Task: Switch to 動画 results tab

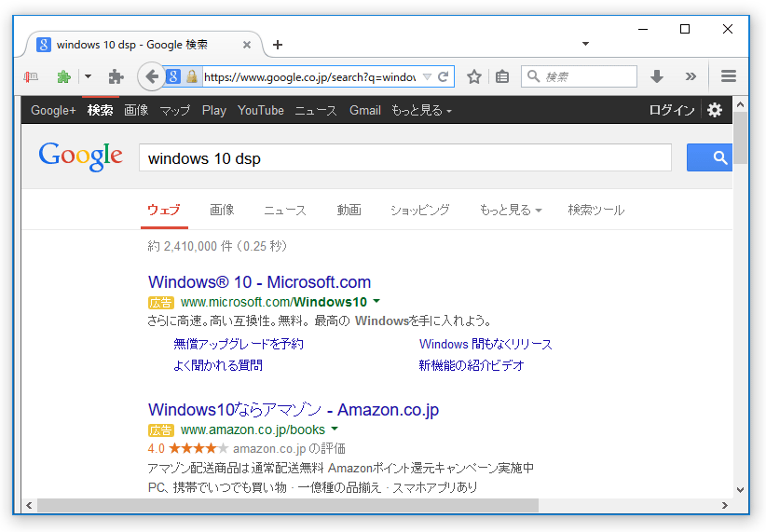Action: (x=349, y=210)
